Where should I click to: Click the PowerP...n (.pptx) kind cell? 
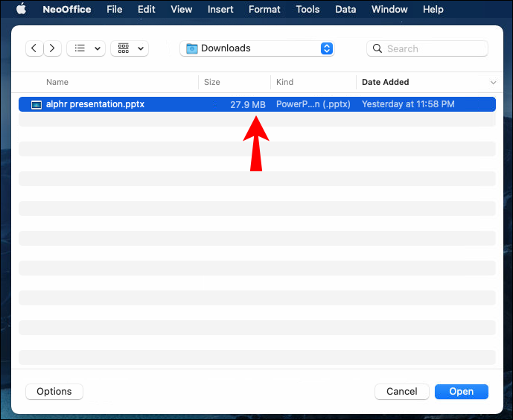pyautogui.click(x=313, y=104)
